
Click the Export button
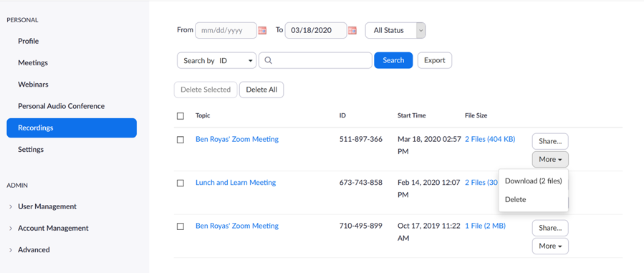click(x=435, y=60)
